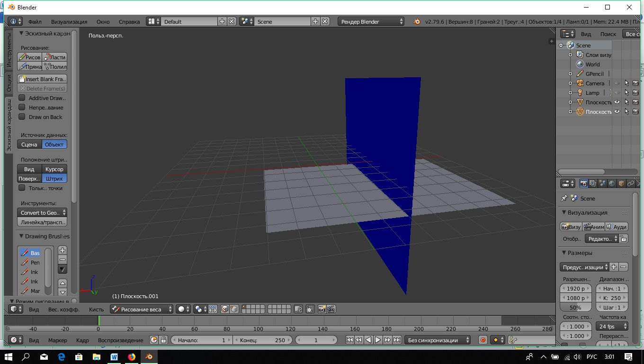Open the Object properties cube tab icon
644x364 pixels.
621,183
